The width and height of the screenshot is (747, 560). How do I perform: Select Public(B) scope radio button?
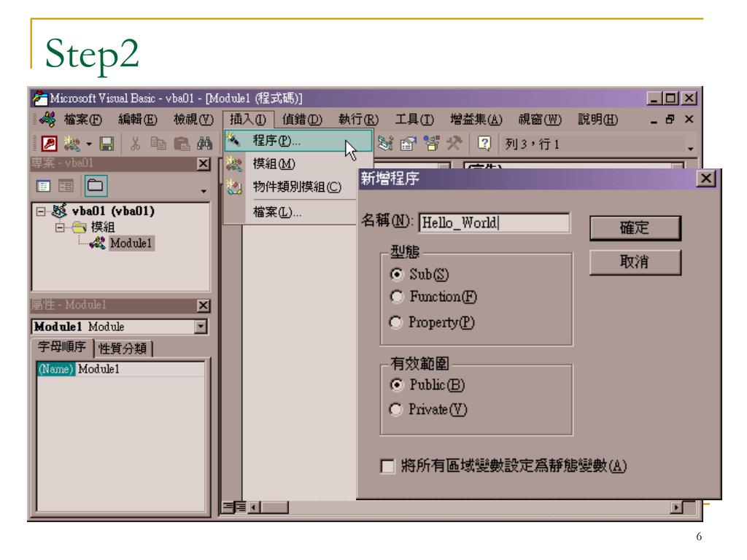[396, 385]
